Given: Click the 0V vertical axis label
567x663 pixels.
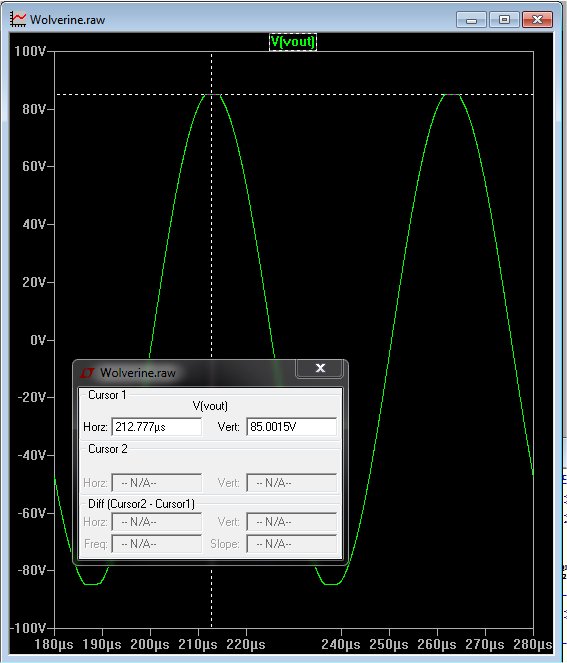Looking at the screenshot, I should (x=38, y=340).
